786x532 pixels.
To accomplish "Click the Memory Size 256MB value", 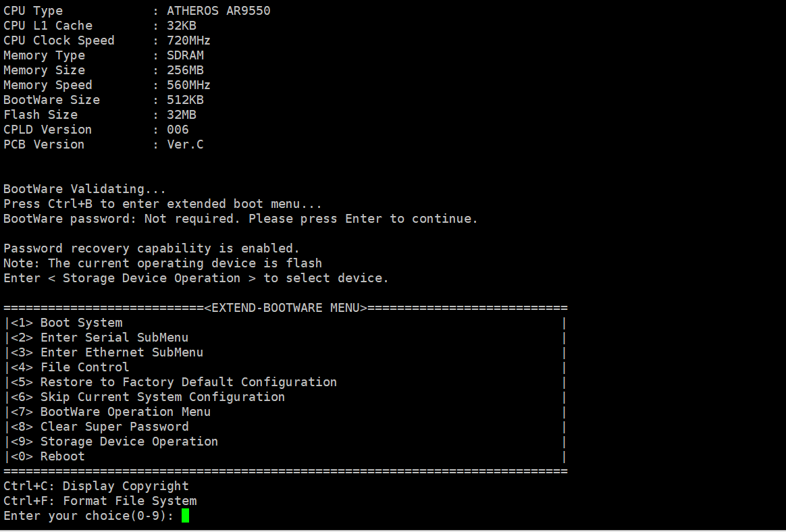I will [x=185, y=70].
